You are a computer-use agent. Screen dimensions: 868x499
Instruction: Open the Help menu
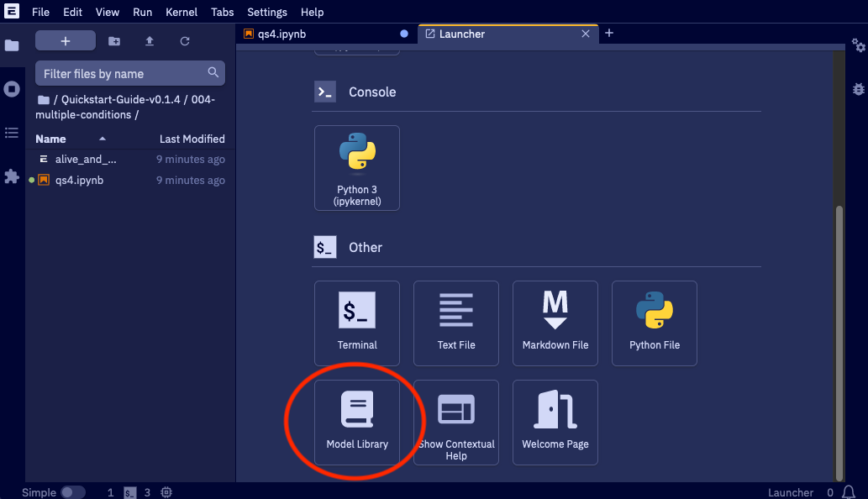[x=312, y=12]
